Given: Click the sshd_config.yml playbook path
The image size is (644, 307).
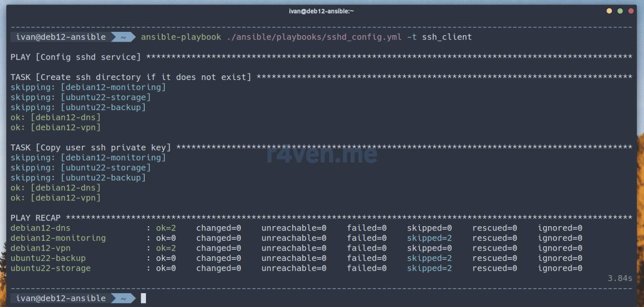Looking at the screenshot, I should point(314,37).
